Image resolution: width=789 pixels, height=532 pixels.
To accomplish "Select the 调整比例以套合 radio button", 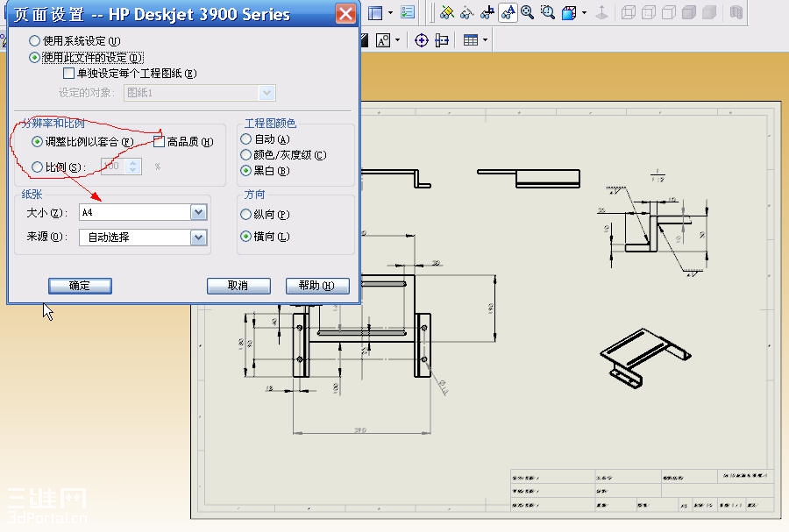I will coord(37,142).
